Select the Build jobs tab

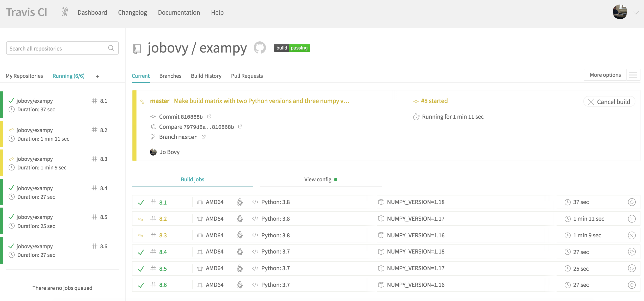point(192,179)
